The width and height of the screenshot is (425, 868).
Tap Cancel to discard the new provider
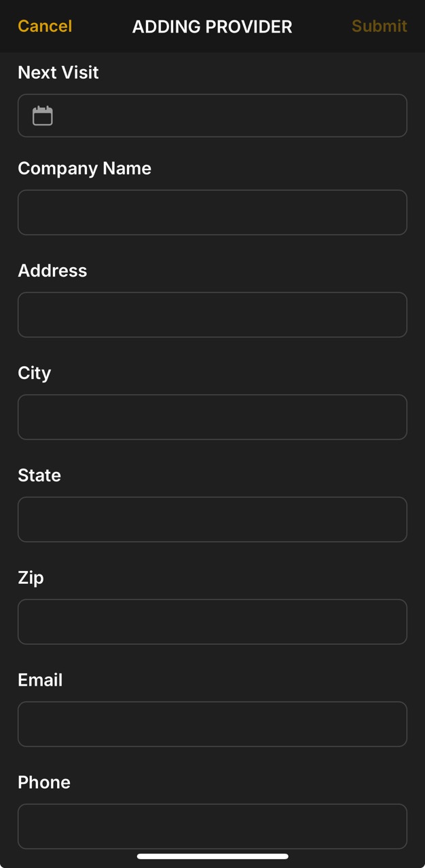click(x=44, y=26)
